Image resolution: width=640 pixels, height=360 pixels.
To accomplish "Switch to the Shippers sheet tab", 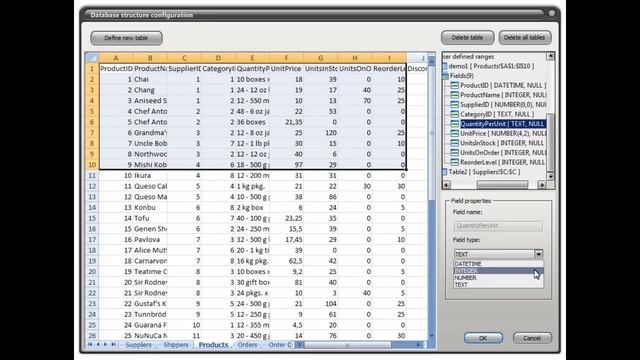I will 176,345.
